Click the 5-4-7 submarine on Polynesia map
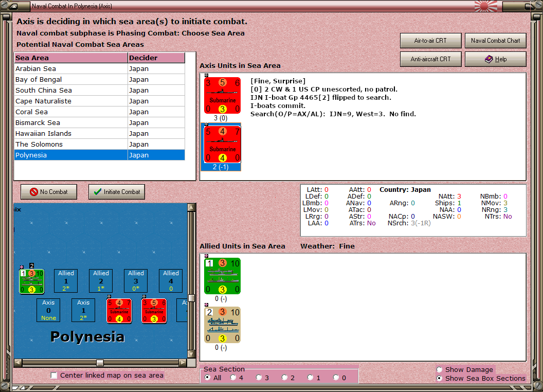 click(x=119, y=311)
